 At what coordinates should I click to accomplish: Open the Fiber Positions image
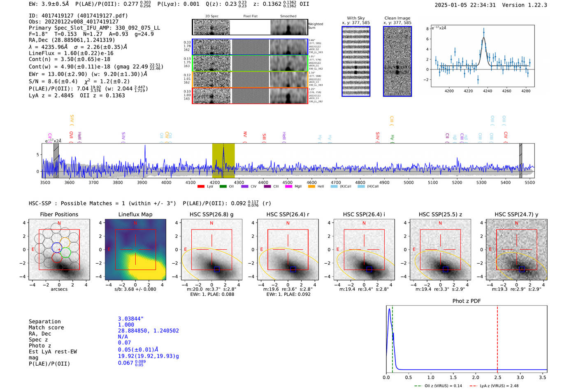[x=59, y=250]
